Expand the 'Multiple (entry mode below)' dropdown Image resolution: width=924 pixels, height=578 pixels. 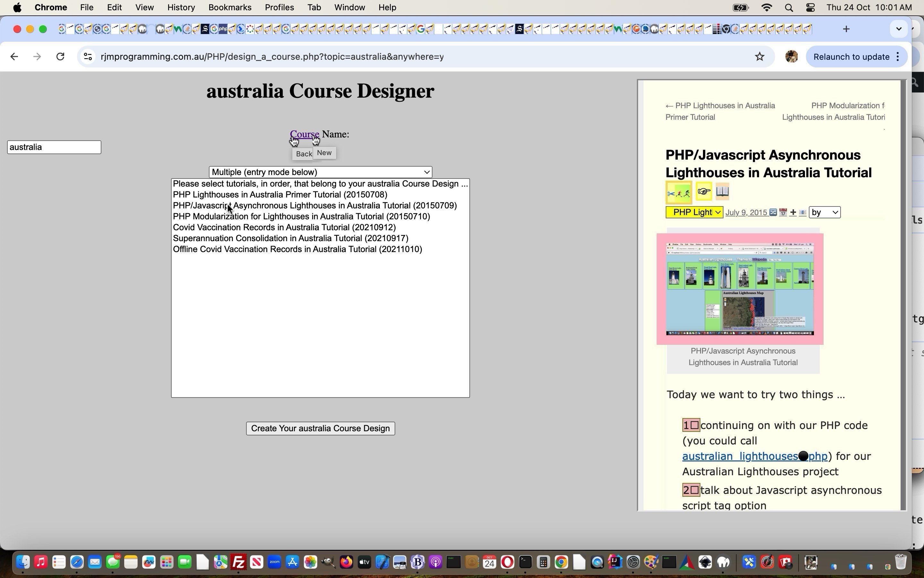(x=320, y=172)
